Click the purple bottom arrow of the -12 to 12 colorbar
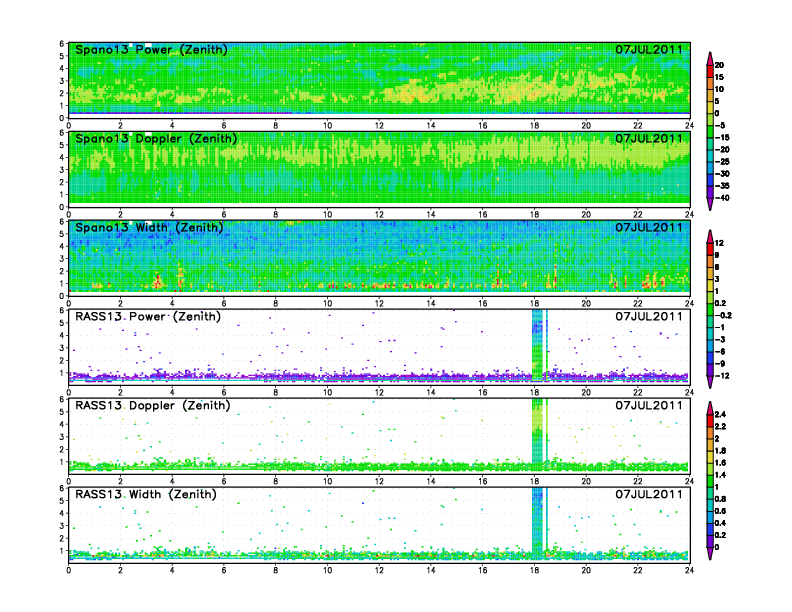This screenshot has height=612, width=792. 710,382
